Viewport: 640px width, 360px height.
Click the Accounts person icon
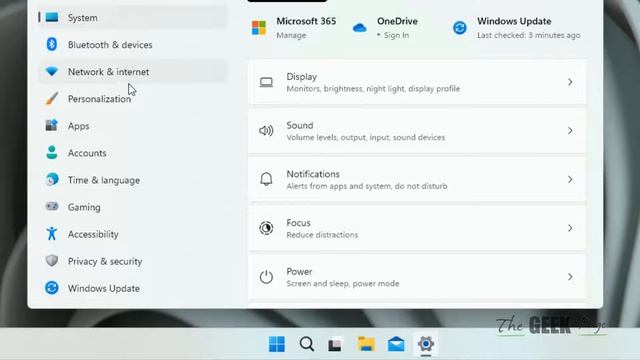click(x=52, y=152)
